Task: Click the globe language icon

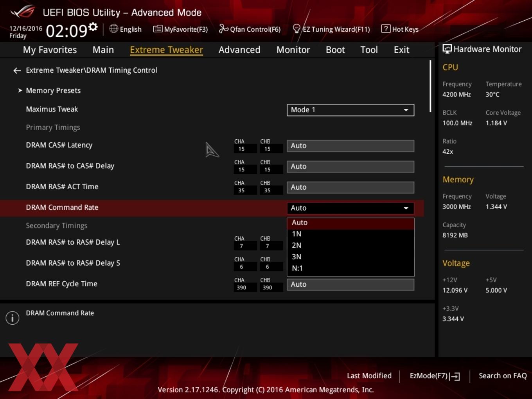Action: click(x=113, y=29)
